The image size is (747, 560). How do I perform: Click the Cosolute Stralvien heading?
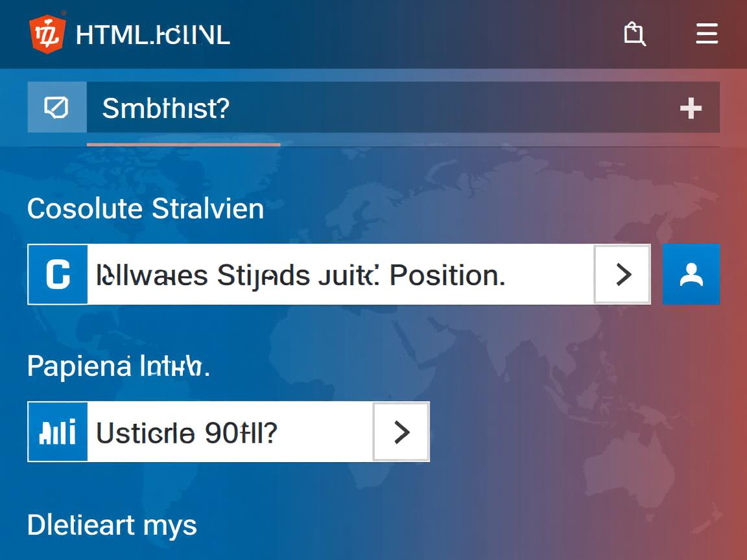[x=146, y=209]
